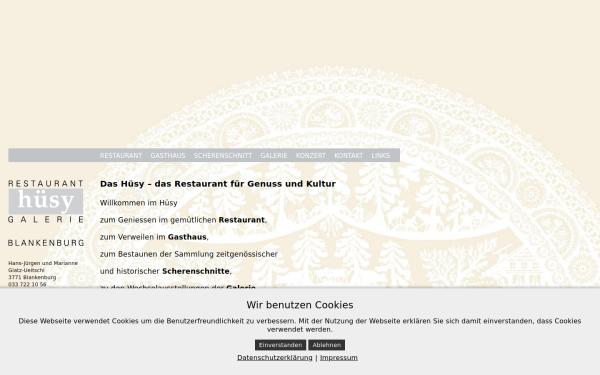Follow the bold Restaurant link in text
Image resolution: width=600 pixels, height=375 pixels.
pos(241,220)
